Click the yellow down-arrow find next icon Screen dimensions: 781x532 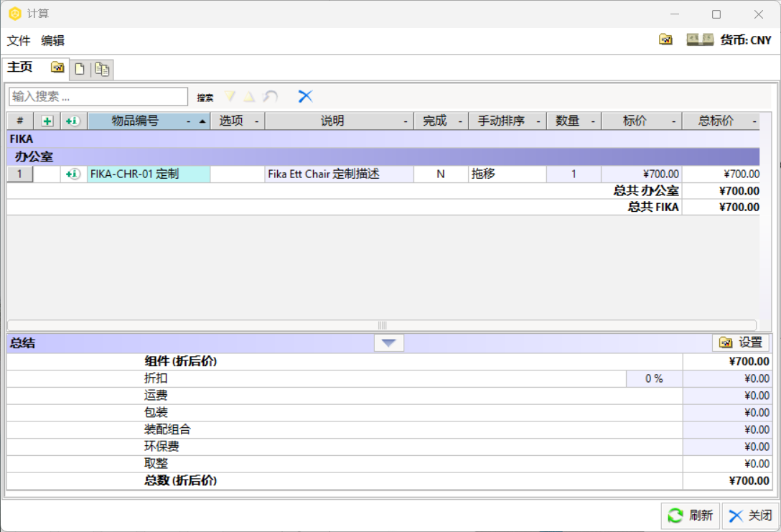tap(230, 96)
